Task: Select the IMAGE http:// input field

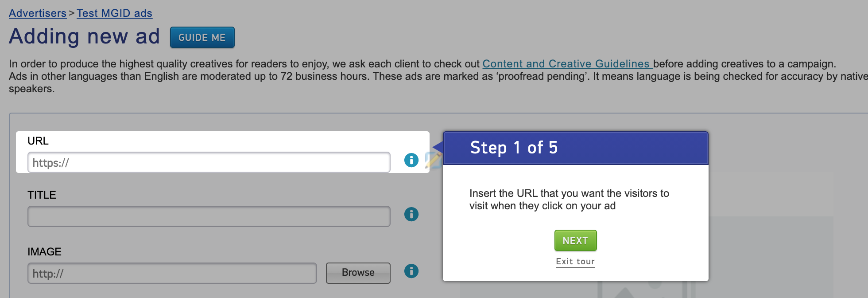Action: pyautogui.click(x=172, y=273)
